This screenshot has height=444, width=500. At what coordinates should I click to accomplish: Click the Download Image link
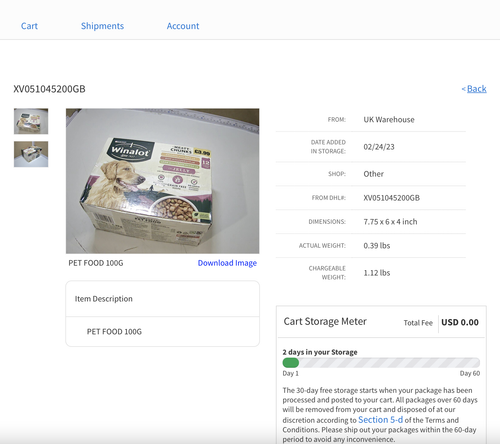(x=227, y=263)
